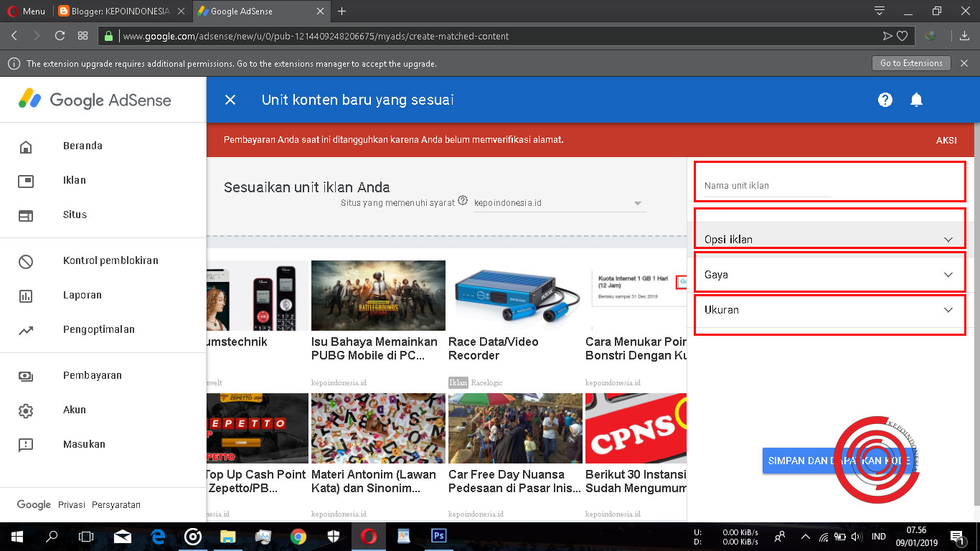980x551 pixels.
Task: Select the Iklan sidebar icon
Action: (27, 180)
